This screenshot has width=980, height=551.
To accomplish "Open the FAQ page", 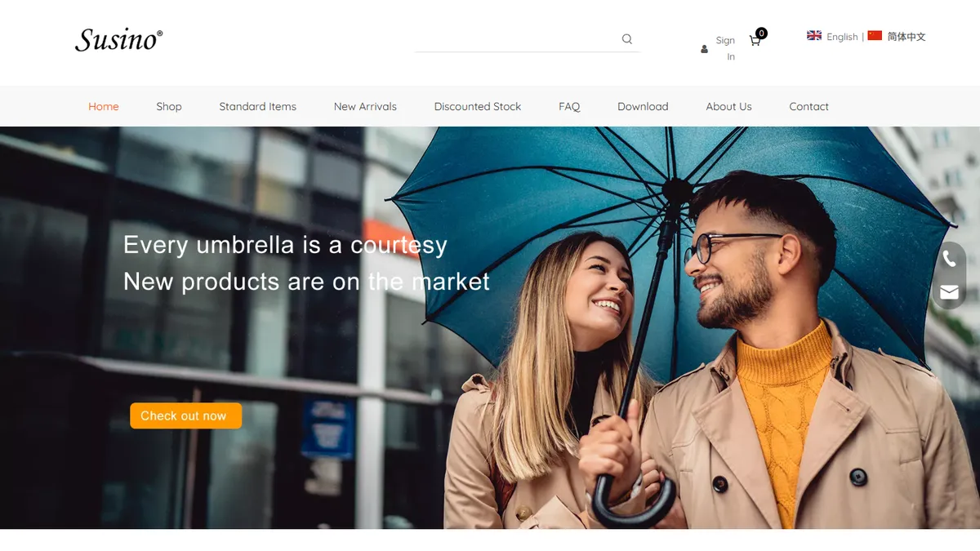I will tap(569, 106).
